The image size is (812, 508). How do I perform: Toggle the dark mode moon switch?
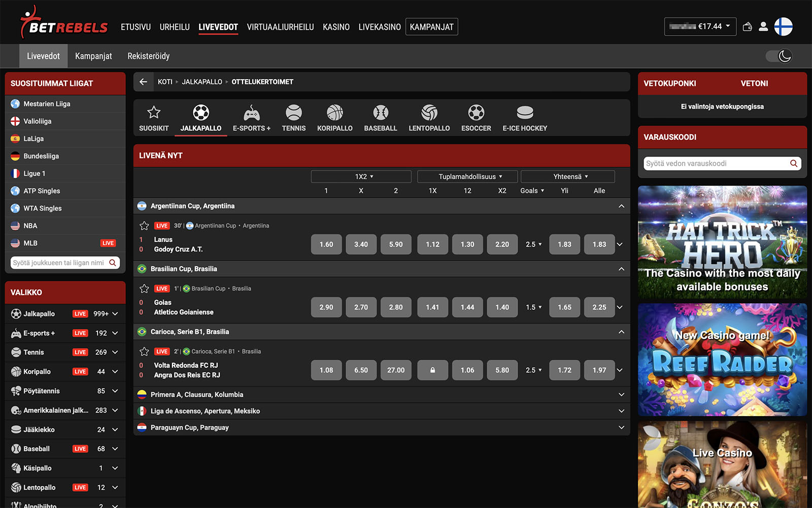(x=779, y=56)
